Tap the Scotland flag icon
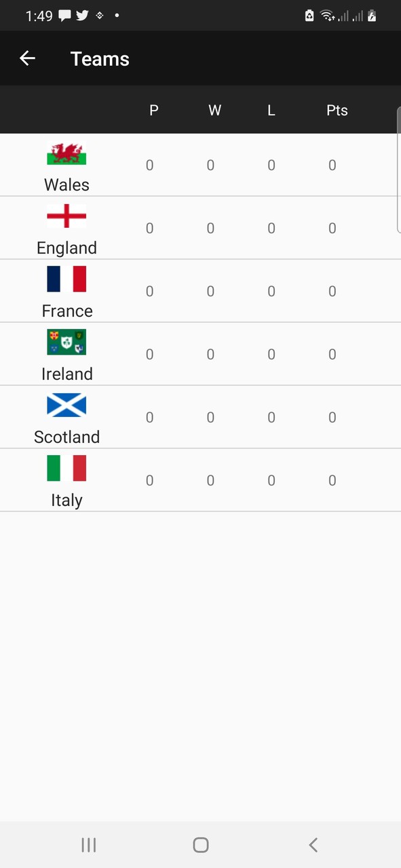This screenshot has width=401, height=868. pos(66,406)
